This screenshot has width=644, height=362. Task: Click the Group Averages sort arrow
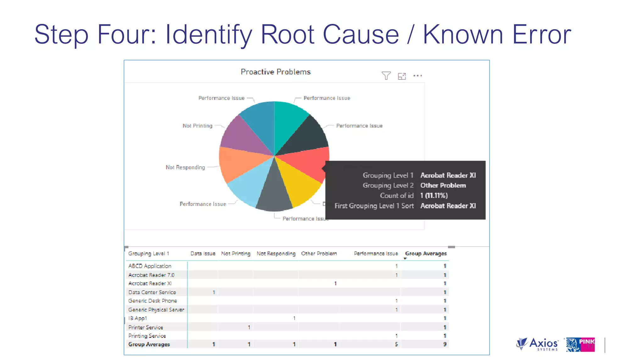pos(405,259)
